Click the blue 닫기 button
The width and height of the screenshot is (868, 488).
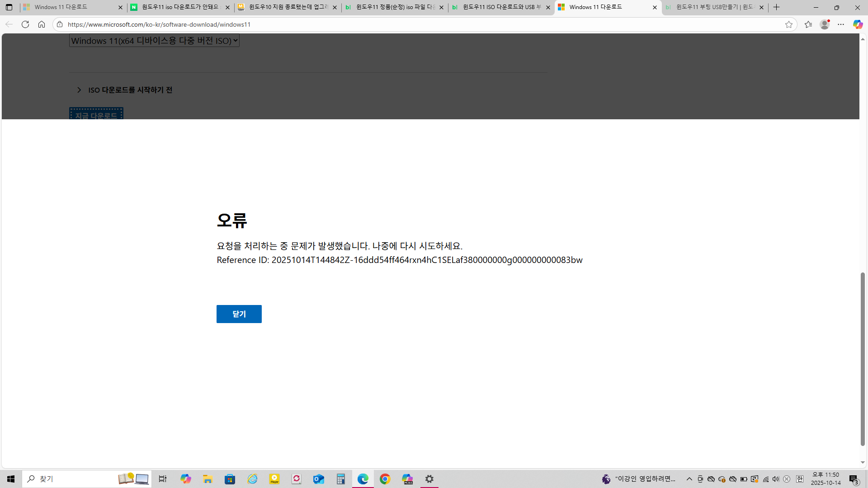point(239,314)
